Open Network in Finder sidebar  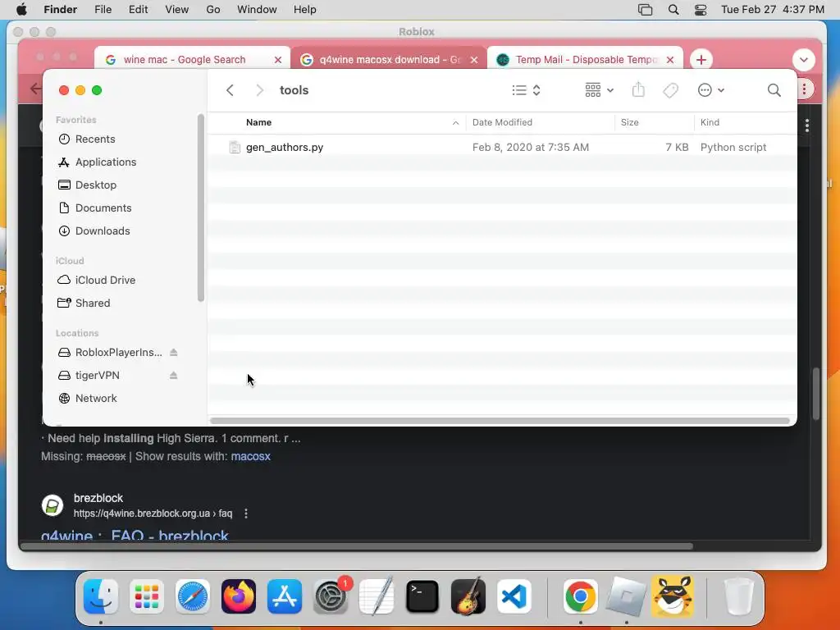click(x=96, y=399)
